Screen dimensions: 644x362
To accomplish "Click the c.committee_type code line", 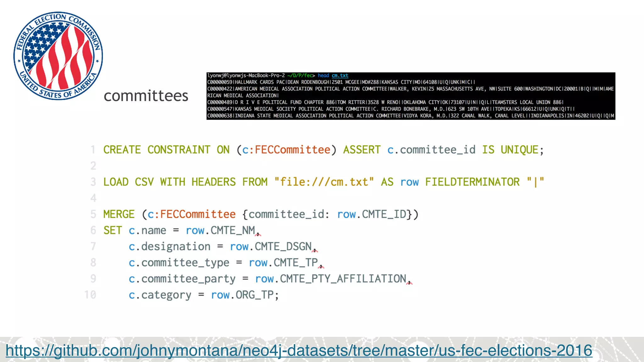I will [226, 263].
